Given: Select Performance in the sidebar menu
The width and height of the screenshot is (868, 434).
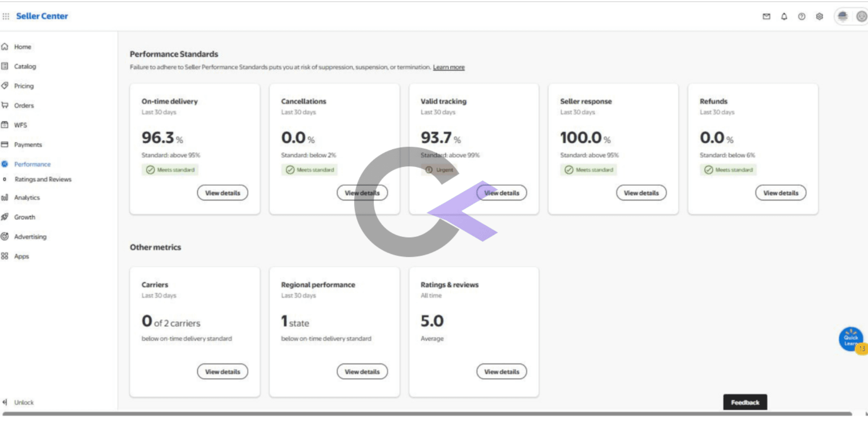Looking at the screenshot, I should coord(32,164).
